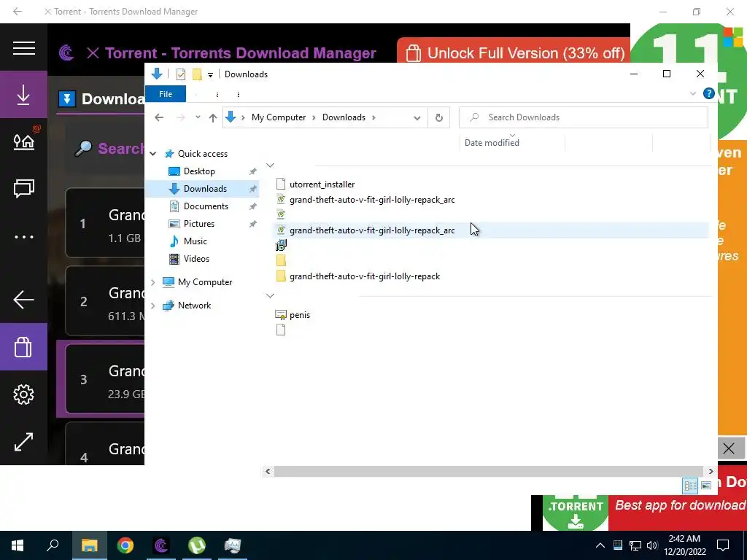Open the notification center icon
The width and height of the screenshot is (747, 560).
click(x=723, y=545)
